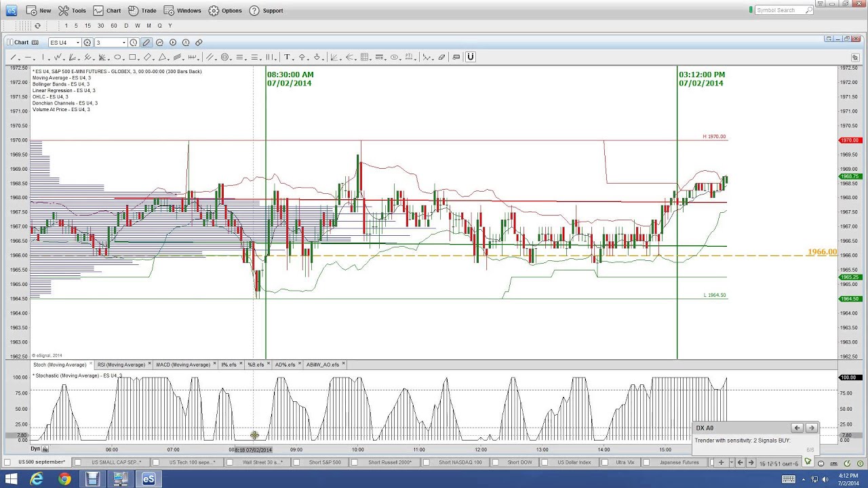Click the 1966.00 orange price level label
This screenshot has width=868, height=488.
[x=822, y=252]
